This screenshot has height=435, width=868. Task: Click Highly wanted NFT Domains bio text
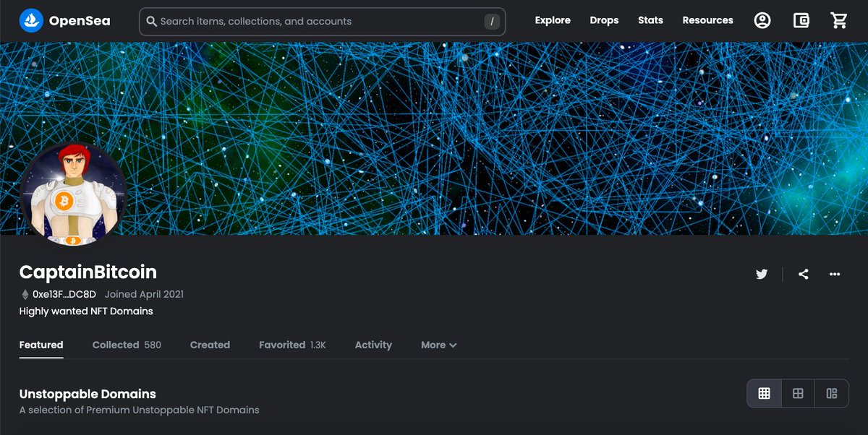click(x=86, y=311)
